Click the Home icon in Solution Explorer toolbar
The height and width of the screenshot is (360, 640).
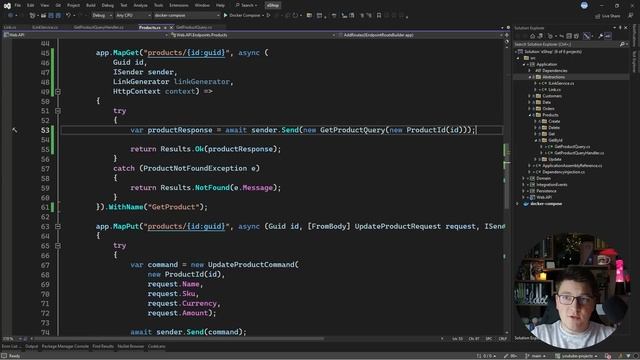tap(532, 36)
